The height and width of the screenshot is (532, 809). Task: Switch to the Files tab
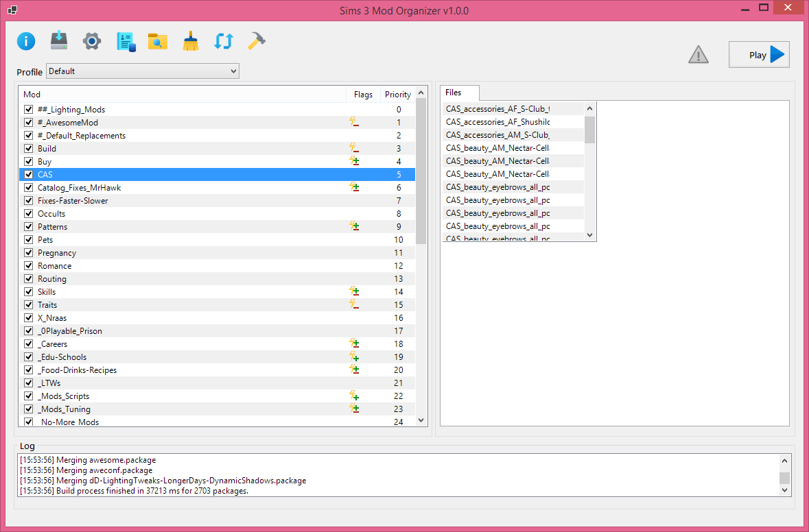coord(458,93)
